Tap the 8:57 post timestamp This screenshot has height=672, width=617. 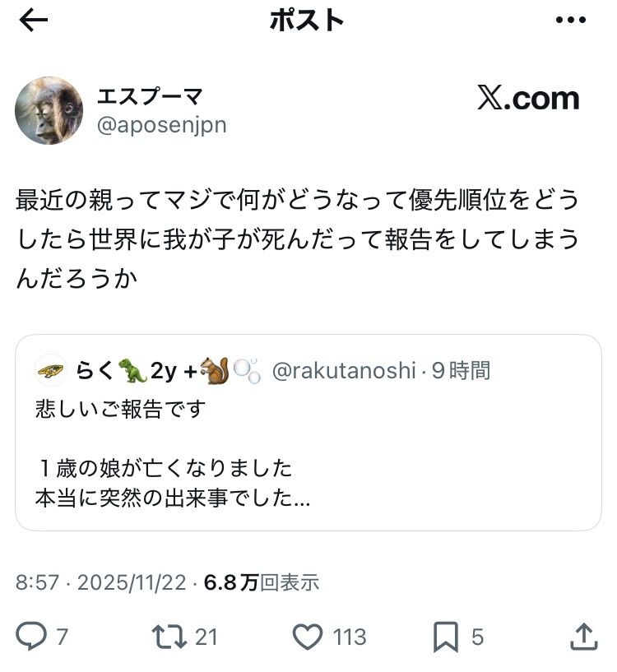[x=37, y=583]
